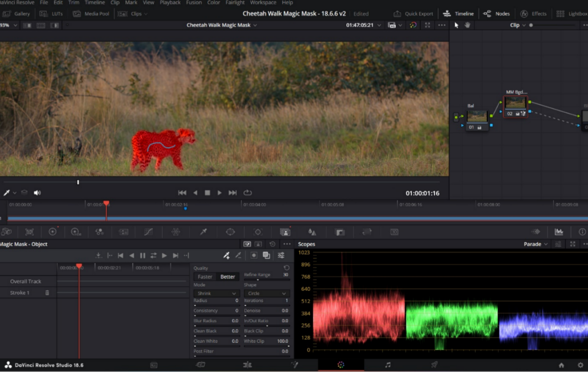
Task: Toggle bypass color grades icon
Action: click(413, 25)
